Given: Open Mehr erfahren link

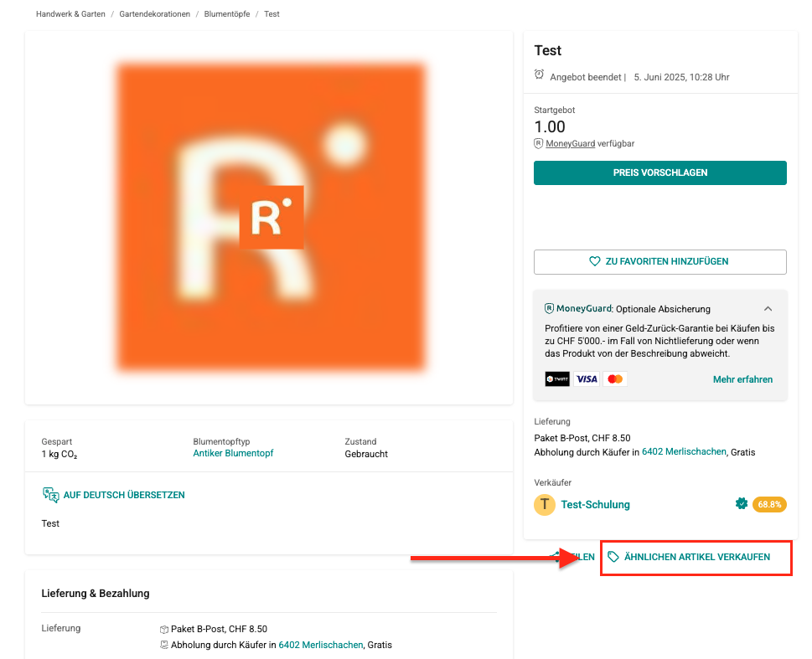Looking at the screenshot, I should [742, 379].
